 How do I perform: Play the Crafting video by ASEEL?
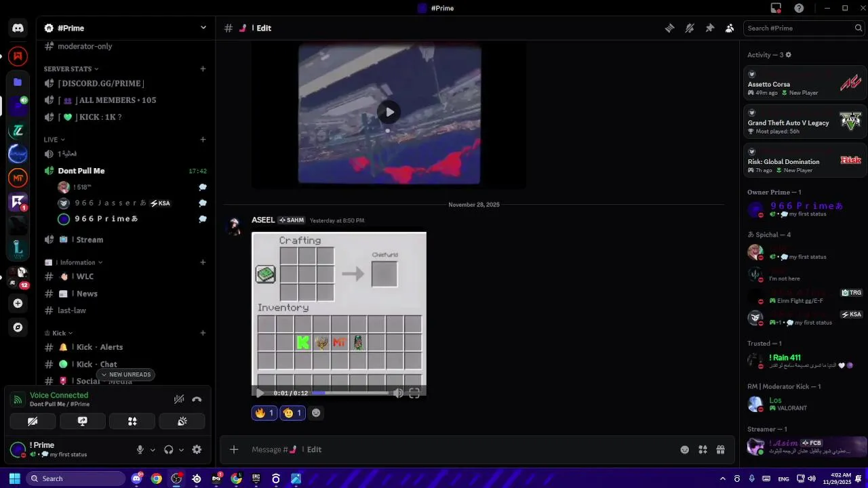pos(260,393)
